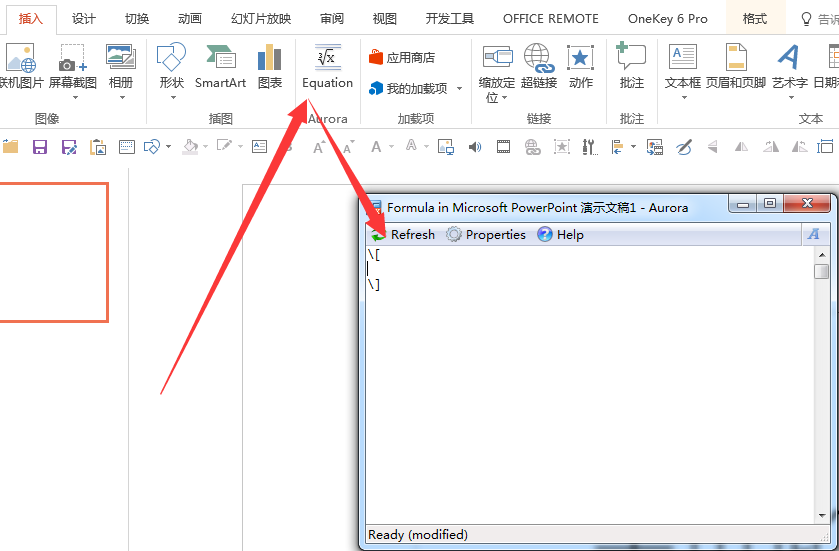Switch to the Animations (动画) tab
Image resolution: width=839 pixels, height=551 pixels.
189,19
